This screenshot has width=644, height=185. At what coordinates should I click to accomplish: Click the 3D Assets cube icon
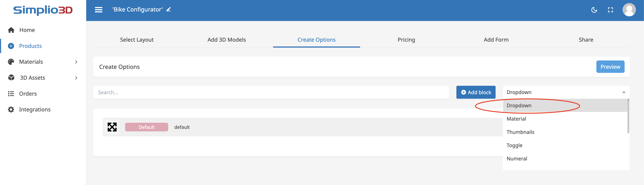tap(11, 78)
